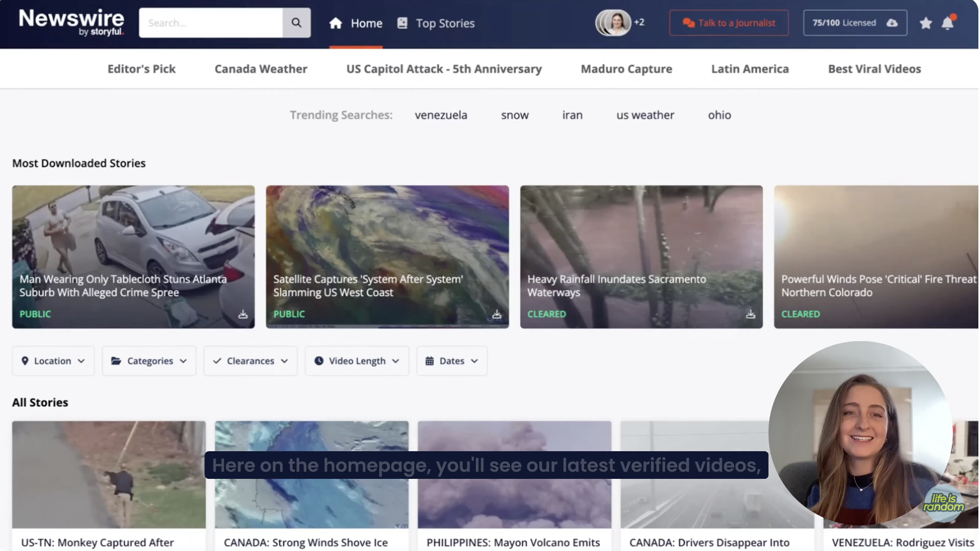Switch to the Canada Weather tab

[x=261, y=69]
